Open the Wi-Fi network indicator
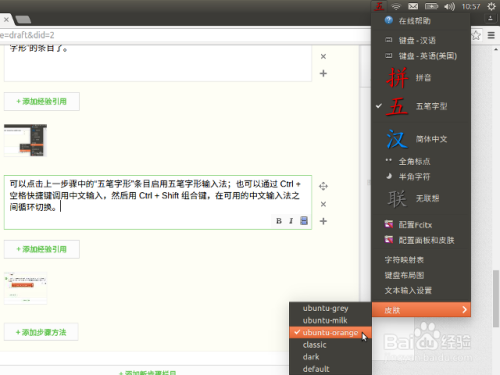Screen dimensions: 500x375 [396, 6]
